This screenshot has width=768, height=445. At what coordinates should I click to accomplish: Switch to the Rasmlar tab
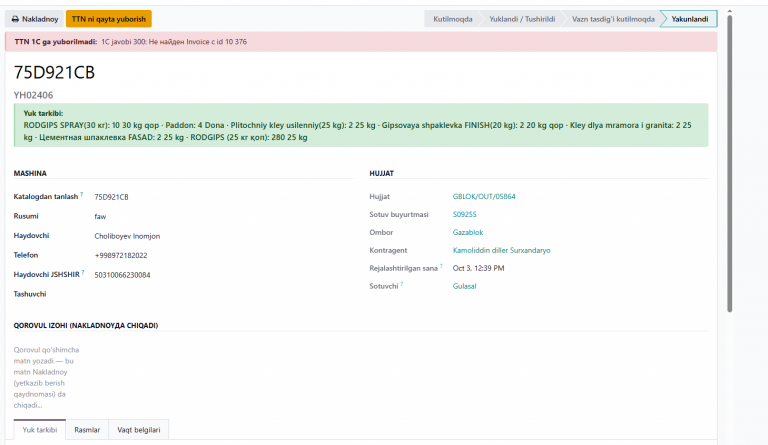pyautogui.click(x=87, y=430)
